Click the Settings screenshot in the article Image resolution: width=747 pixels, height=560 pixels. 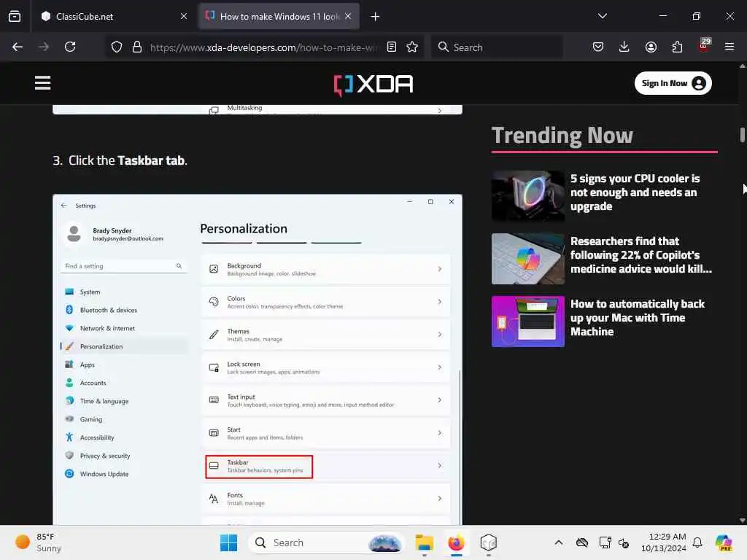coord(258,359)
